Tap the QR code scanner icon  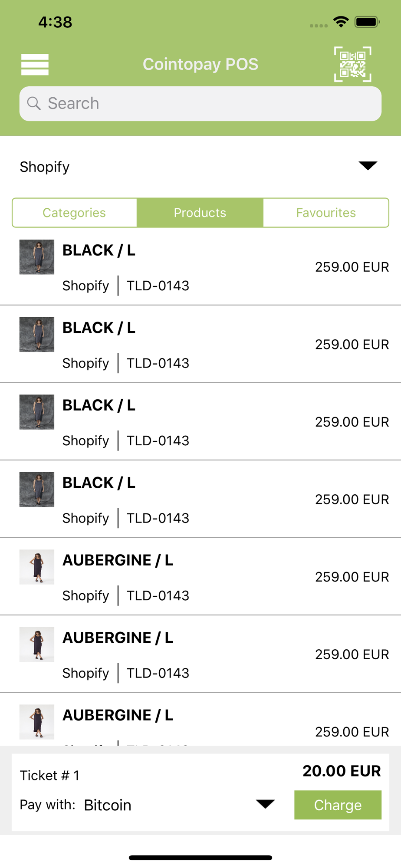pyautogui.click(x=352, y=64)
